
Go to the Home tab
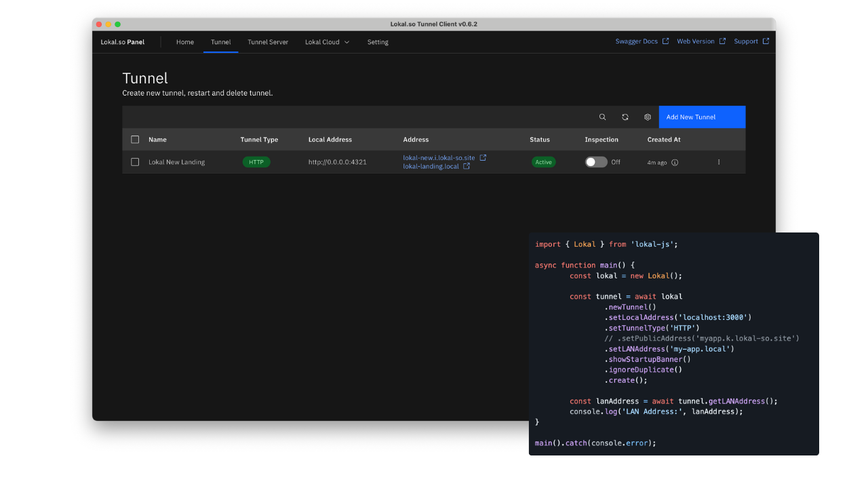[185, 42]
